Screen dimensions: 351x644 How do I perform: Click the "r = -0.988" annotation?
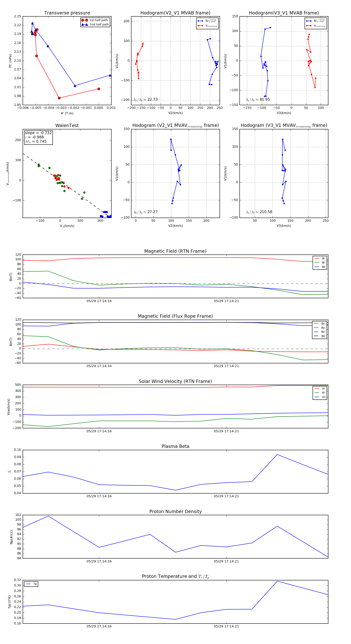click(35, 137)
